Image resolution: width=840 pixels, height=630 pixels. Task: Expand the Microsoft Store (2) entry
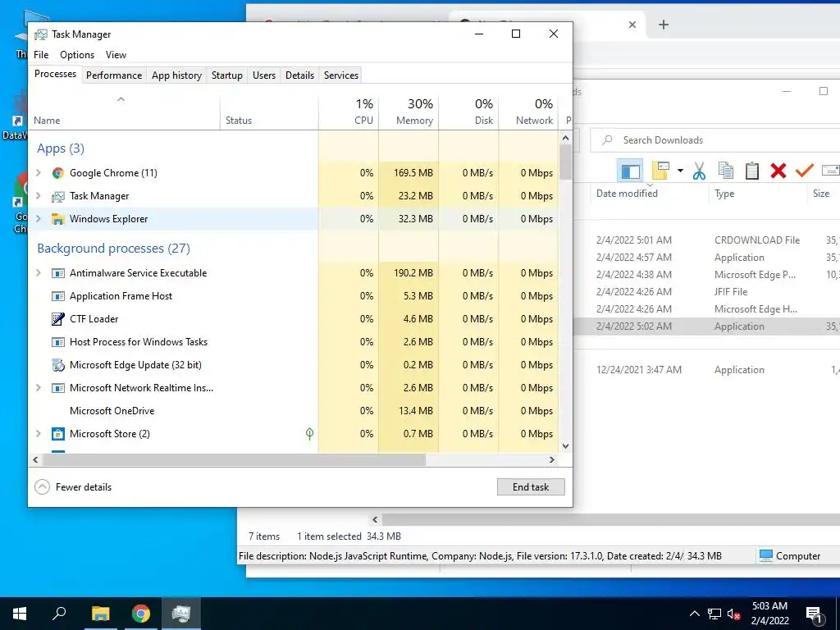click(x=38, y=433)
